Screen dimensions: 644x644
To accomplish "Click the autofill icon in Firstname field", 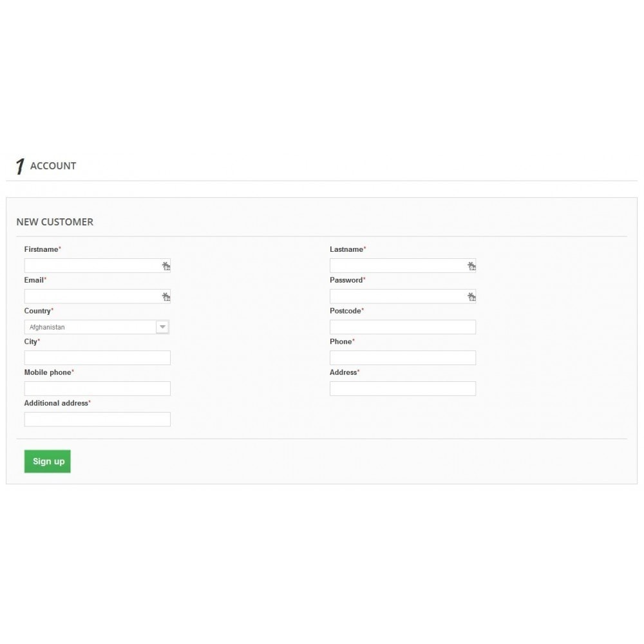I will click(x=166, y=266).
